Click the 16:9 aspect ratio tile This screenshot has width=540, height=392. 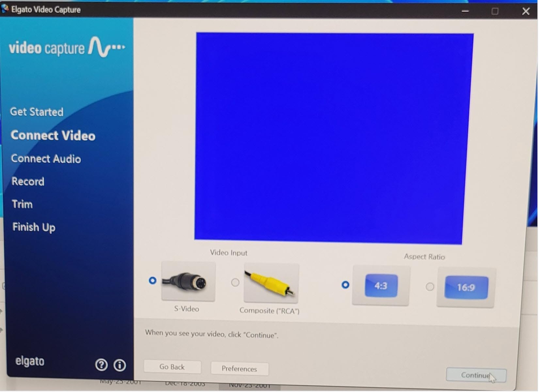pos(466,288)
